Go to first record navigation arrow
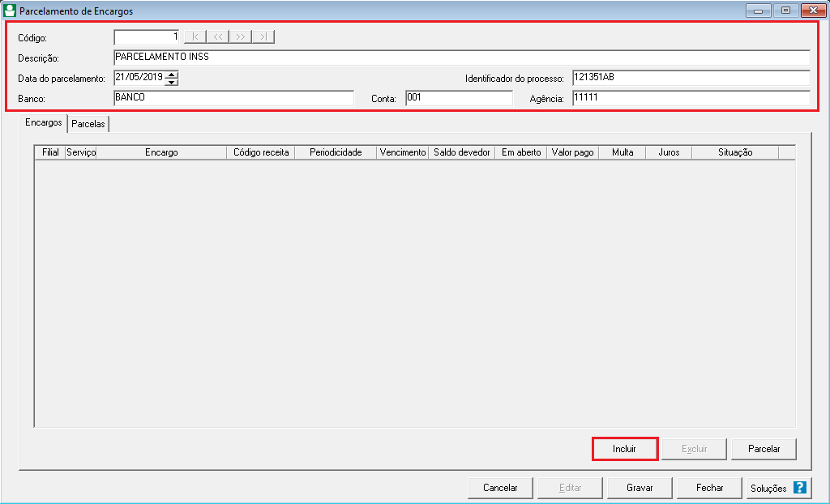The width and height of the screenshot is (830, 504). 195,36
